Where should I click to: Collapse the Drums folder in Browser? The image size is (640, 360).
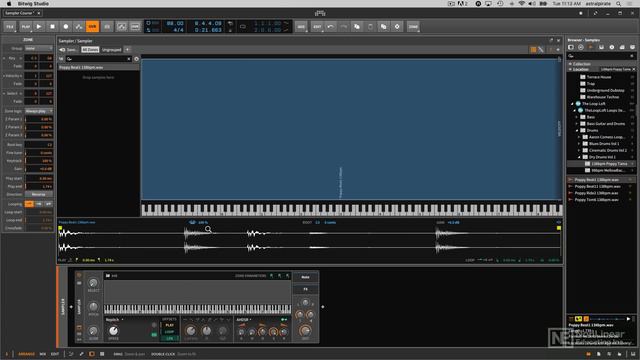pos(577,131)
